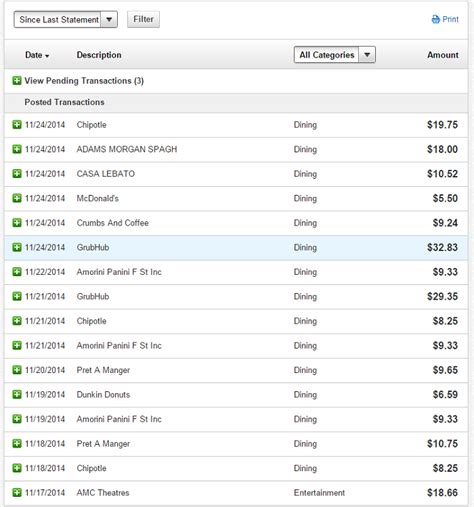
Task: Click the $10.75 amount
Action: point(443,444)
